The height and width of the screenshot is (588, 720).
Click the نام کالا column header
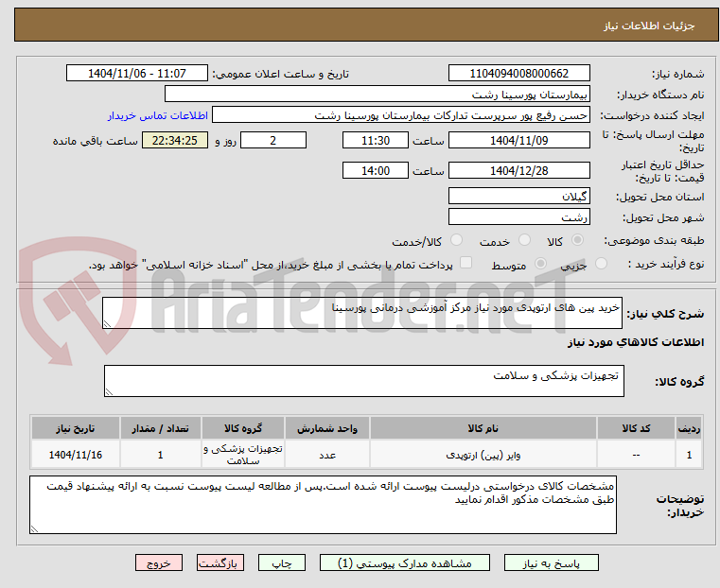point(483,428)
